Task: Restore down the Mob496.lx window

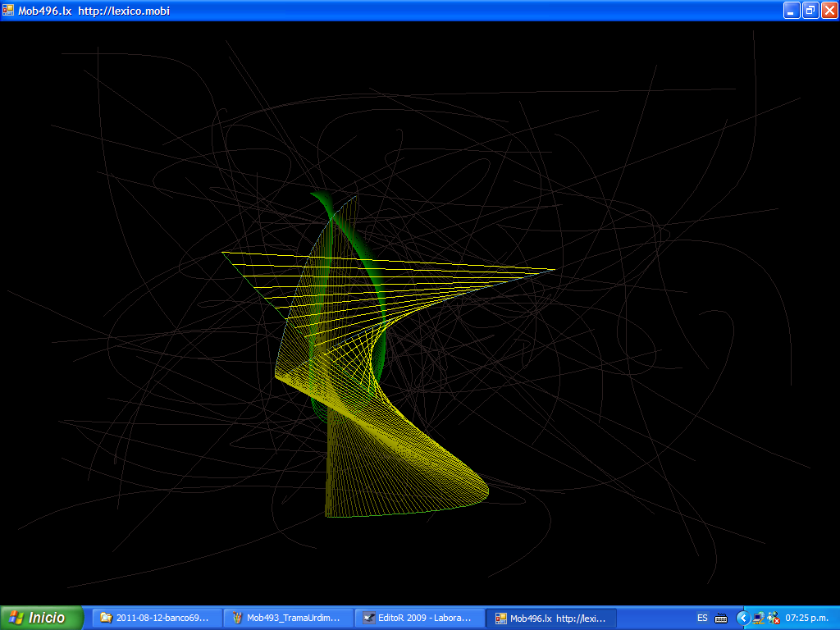Action: [810, 11]
